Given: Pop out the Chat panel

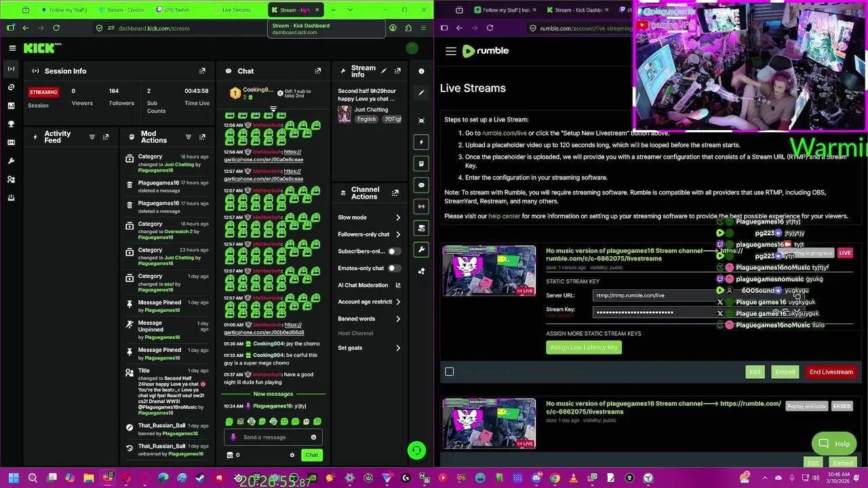Looking at the screenshot, I should (318, 70).
